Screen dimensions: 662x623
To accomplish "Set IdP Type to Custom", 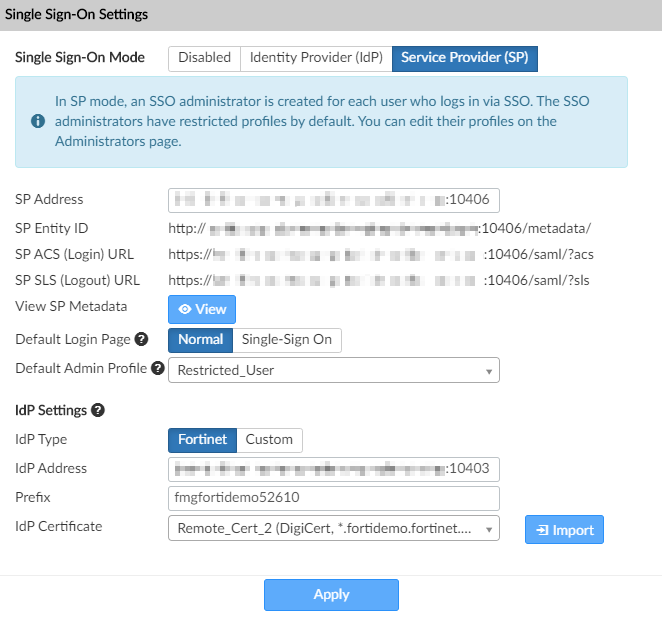I will pos(270,440).
